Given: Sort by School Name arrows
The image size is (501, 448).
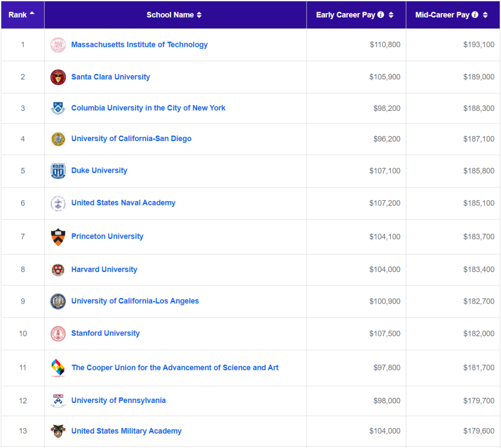Looking at the screenshot, I should 199,15.
